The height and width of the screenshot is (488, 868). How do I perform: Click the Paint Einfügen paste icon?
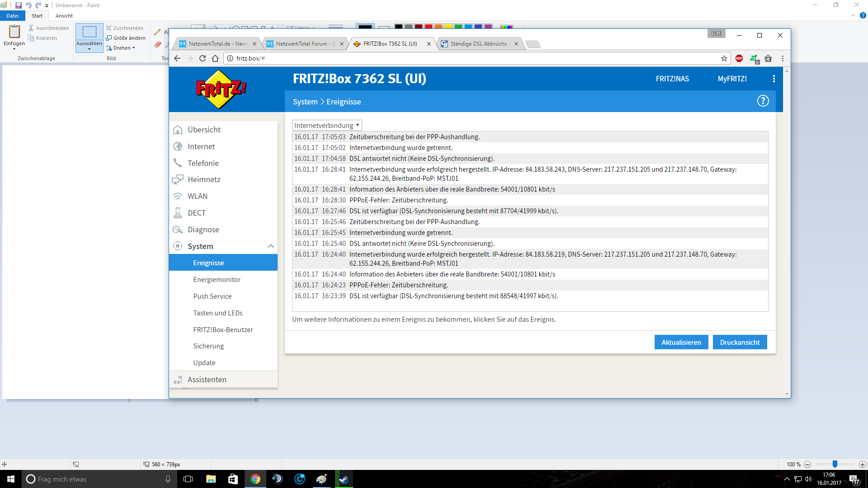point(14,32)
